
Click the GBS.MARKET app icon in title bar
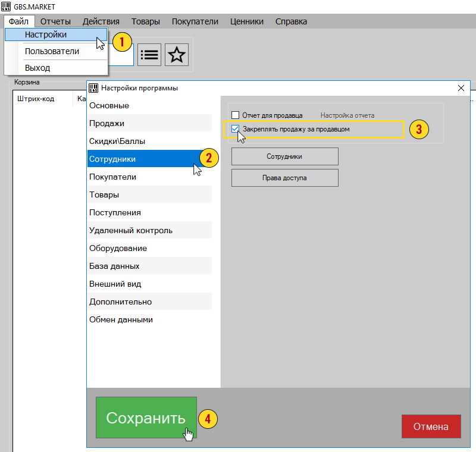click(6, 7)
